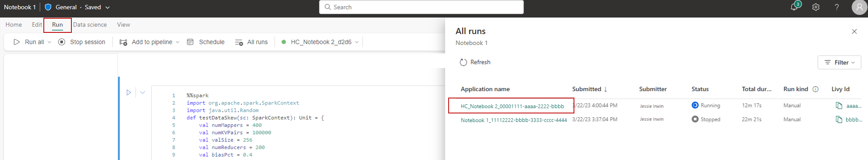Copy Livy Id of the Running job
The height and width of the screenshot is (160, 868).
coord(839,106)
